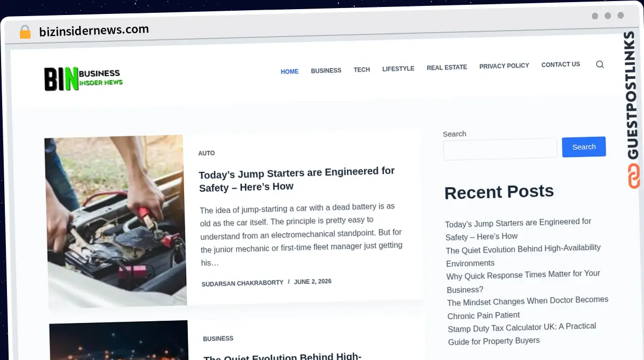Open recent post Quiet Evolution Behind High-Availability
Image resolution: width=644 pixels, height=360 pixels.
click(523, 255)
